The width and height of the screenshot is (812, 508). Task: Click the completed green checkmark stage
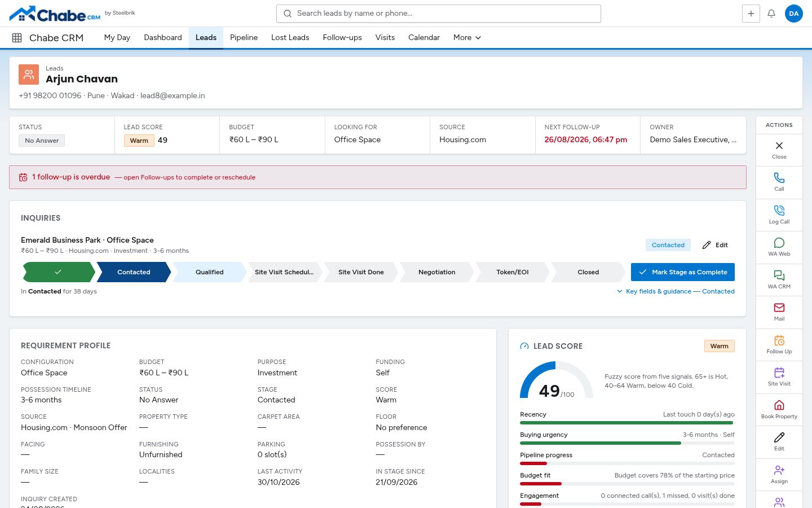58,272
